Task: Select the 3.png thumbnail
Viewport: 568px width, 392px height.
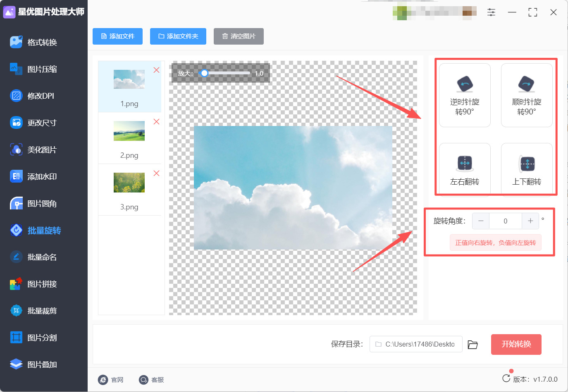Action: [x=129, y=183]
